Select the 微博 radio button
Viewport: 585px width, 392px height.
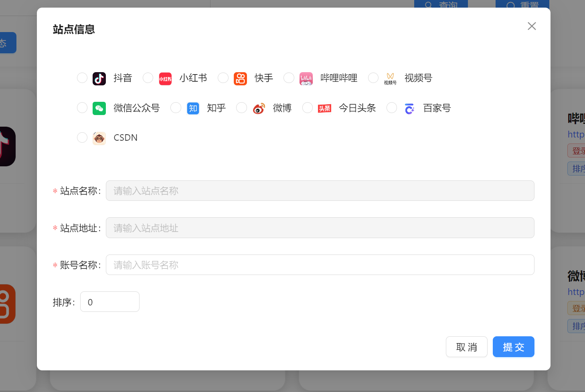(241, 108)
